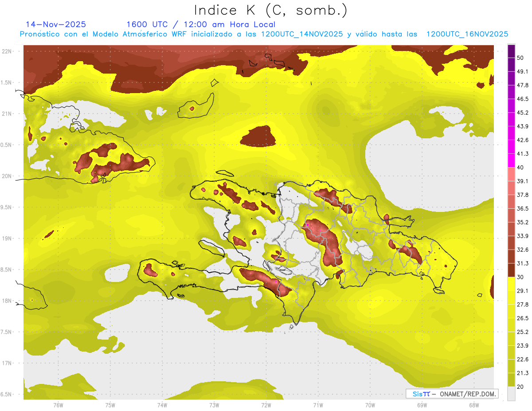Viewport: 532px width, 411px height.
Task: Select the "20N" latitude axis label
Action: pos(8,176)
